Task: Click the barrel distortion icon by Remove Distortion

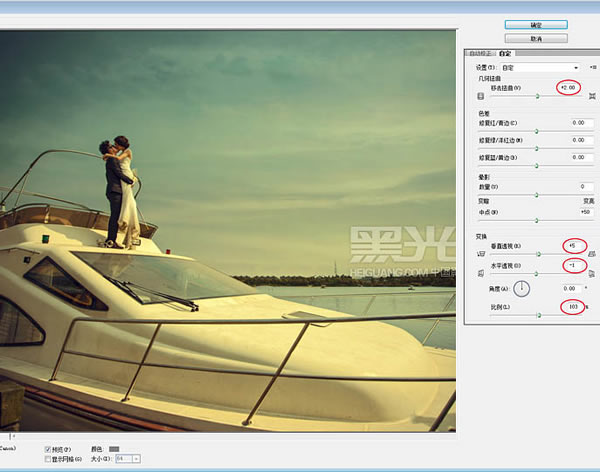Action: pyautogui.click(x=481, y=96)
